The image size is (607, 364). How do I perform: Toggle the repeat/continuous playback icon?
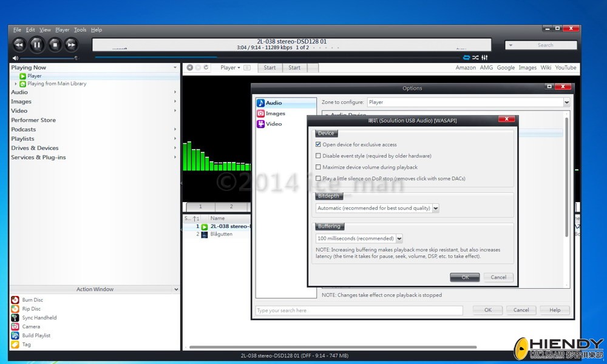coord(466,58)
